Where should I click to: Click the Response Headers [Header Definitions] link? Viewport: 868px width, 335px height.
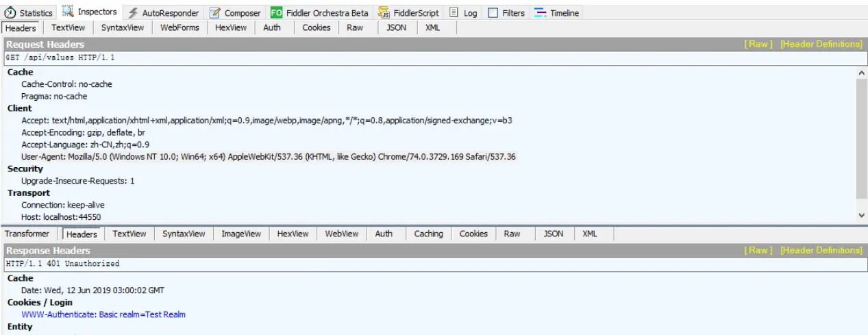(822, 251)
